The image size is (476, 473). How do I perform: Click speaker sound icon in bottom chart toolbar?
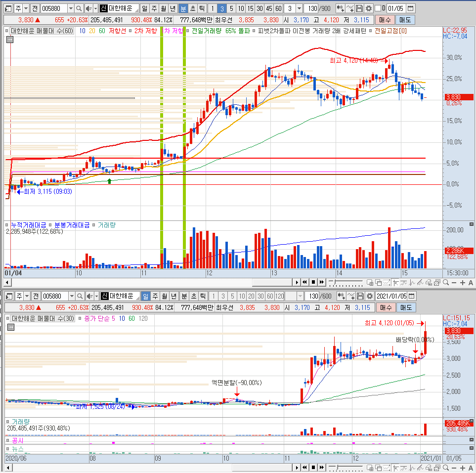click(x=89, y=296)
